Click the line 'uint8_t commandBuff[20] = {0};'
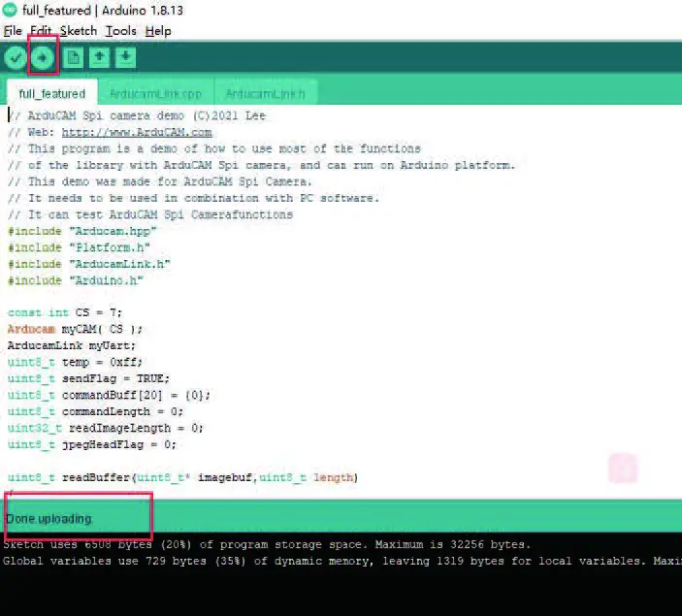Viewport: 682px width, 616px height. tap(110, 396)
